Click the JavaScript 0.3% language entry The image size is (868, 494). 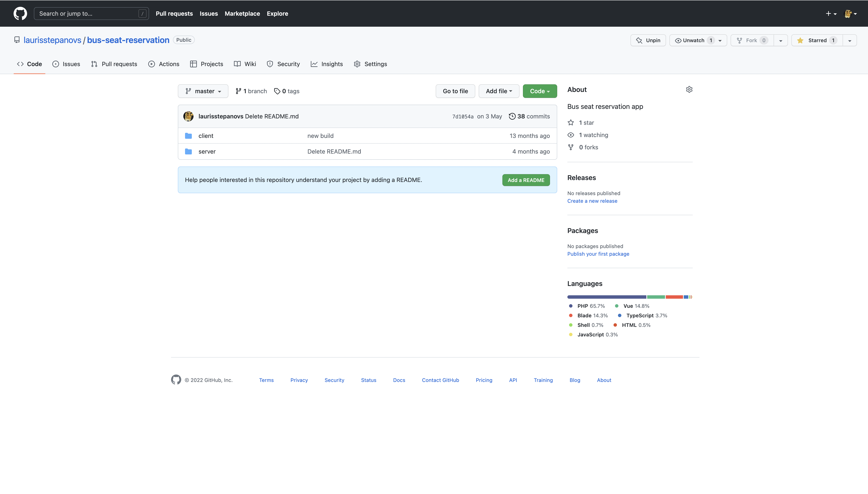(593, 334)
